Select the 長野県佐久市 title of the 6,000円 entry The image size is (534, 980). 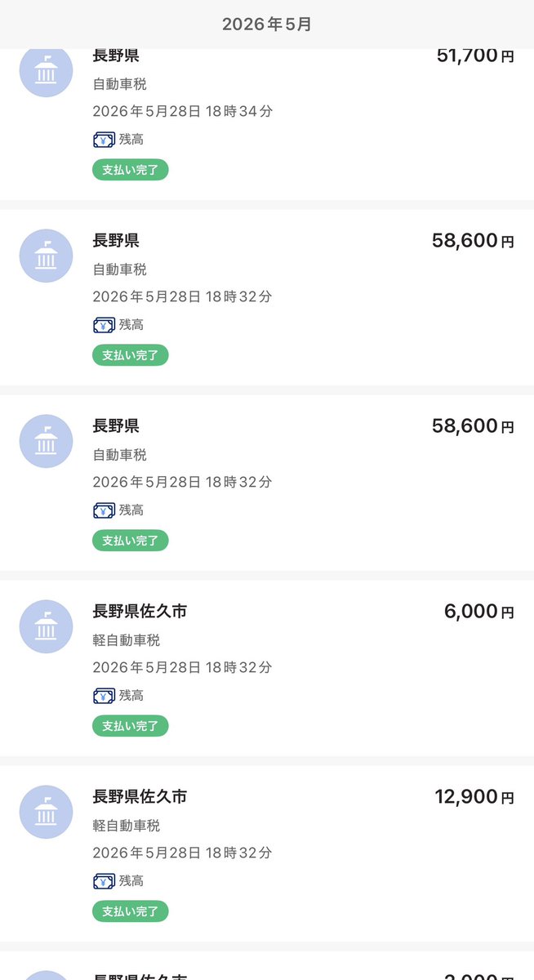140,612
